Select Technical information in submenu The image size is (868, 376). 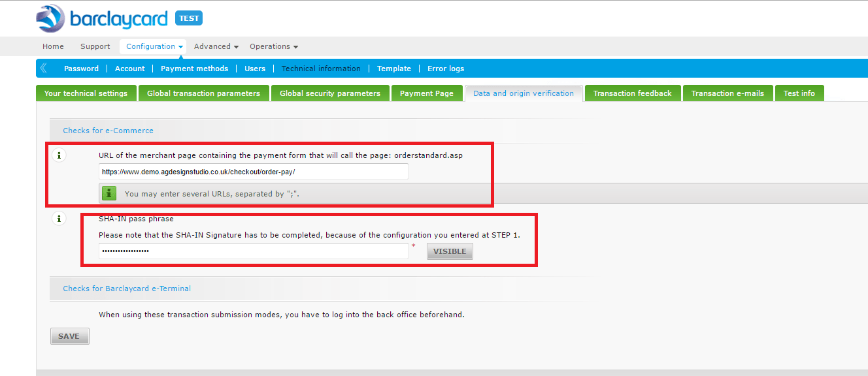coord(321,69)
